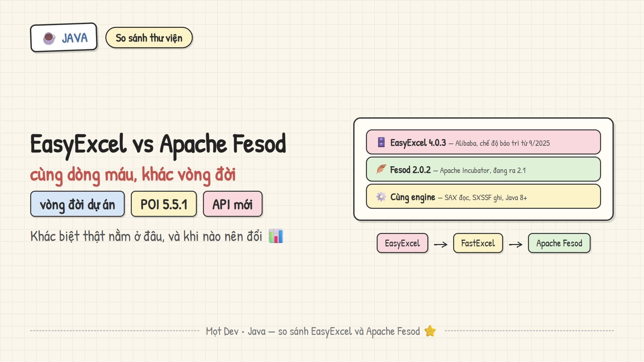Open the 'Cùng engine' yellow card
The width and height of the screenshot is (644, 362).
tap(483, 196)
